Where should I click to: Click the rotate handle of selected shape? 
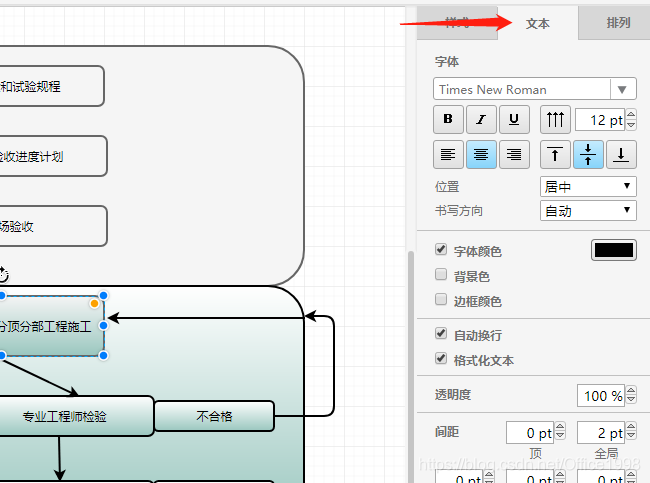tap(2, 274)
